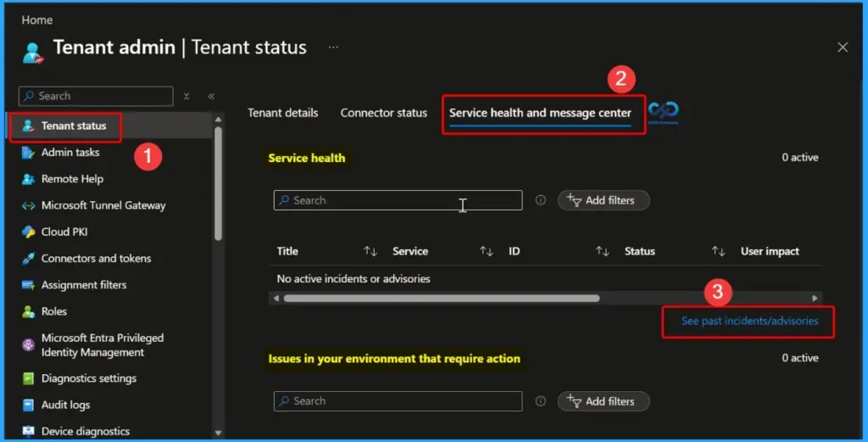Open See past incidents/advisories link

[x=749, y=321]
